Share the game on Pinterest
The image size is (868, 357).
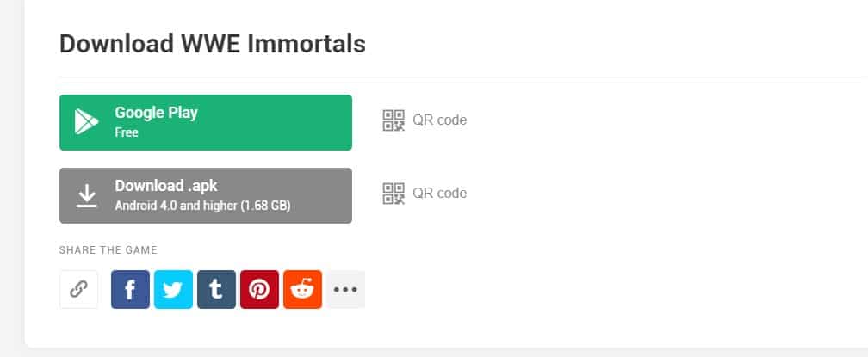point(259,289)
